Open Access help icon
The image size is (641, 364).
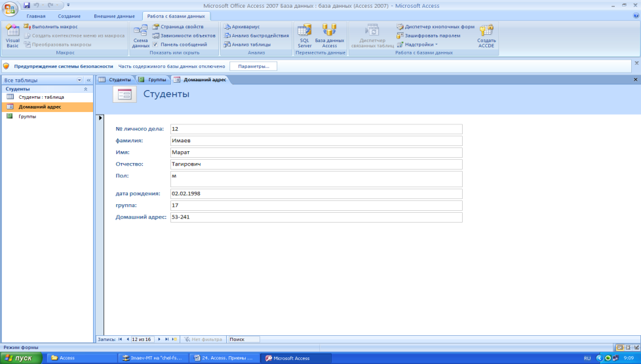click(x=636, y=16)
